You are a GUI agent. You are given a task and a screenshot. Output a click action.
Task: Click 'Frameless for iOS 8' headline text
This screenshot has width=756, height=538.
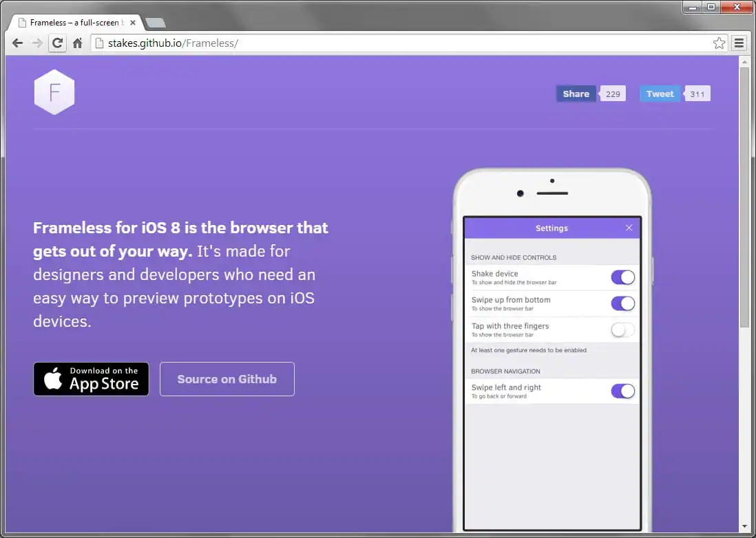107,227
